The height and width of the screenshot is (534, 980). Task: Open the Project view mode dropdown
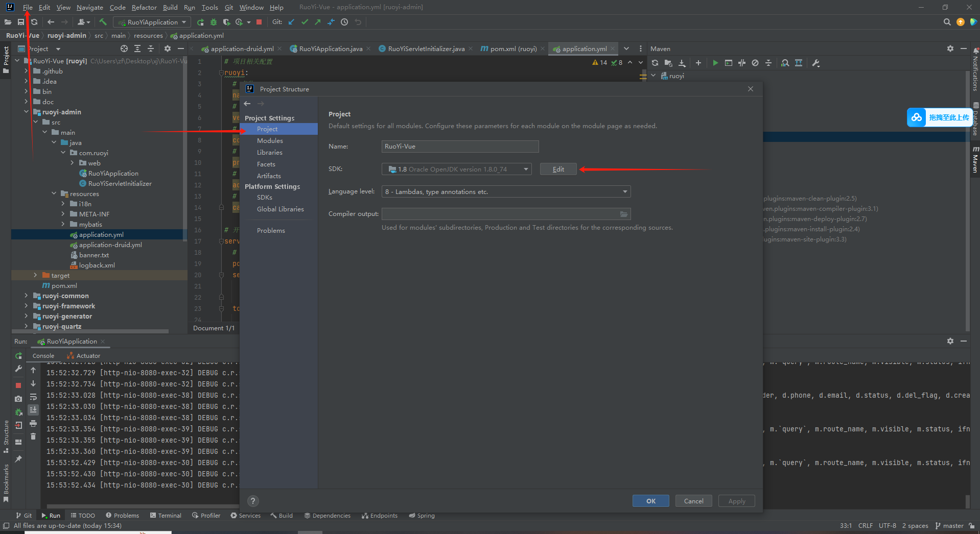click(58, 49)
